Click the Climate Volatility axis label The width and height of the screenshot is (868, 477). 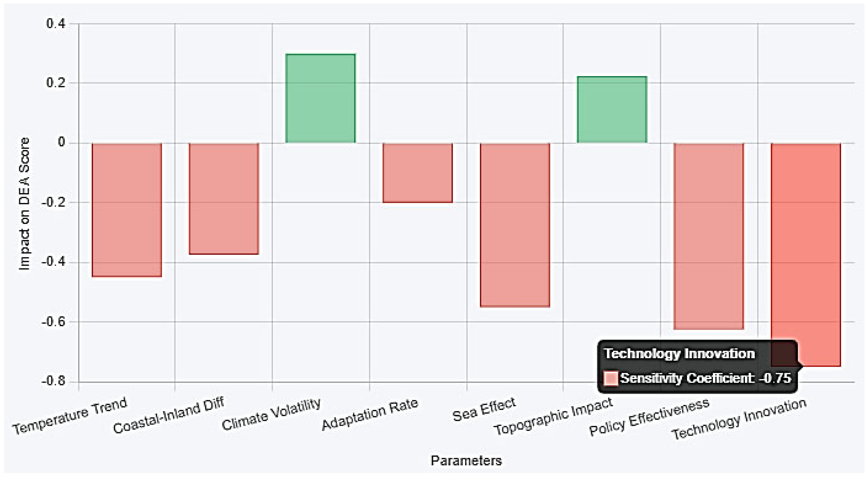[x=271, y=414]
